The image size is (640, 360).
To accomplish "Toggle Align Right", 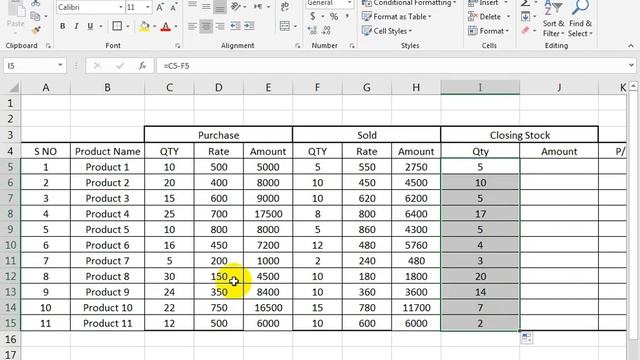I will [x=220, y=26].
